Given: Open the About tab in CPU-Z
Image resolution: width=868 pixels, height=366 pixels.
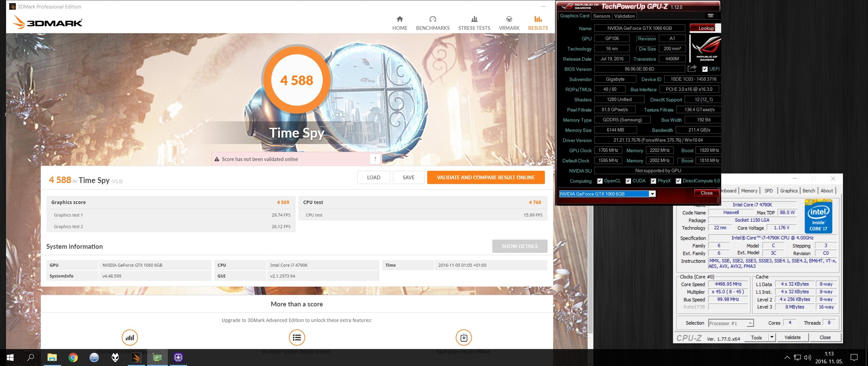Looking at the screenshot, I should point(827,191).
